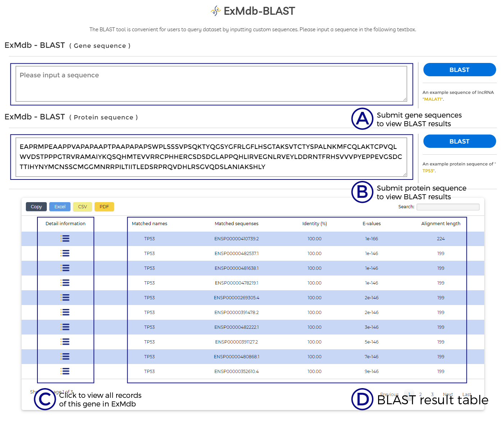
Task: Focus the gene sequence input box
Action: [212, 84]
